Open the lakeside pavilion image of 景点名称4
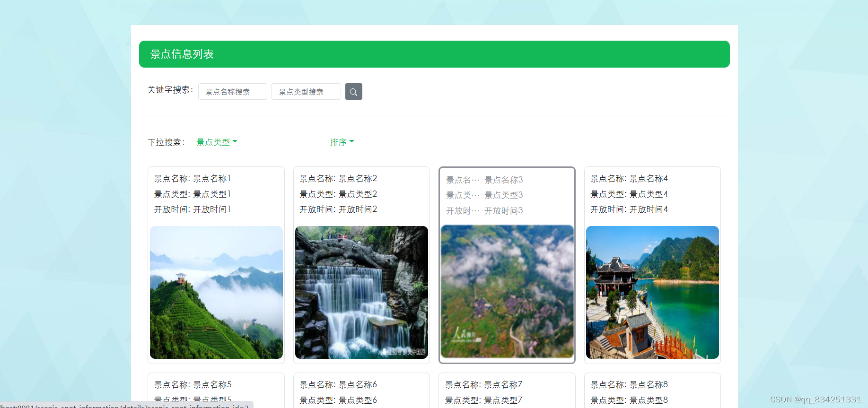The height and width of the screenshot is (408, 868). click(x=652, y=292)
